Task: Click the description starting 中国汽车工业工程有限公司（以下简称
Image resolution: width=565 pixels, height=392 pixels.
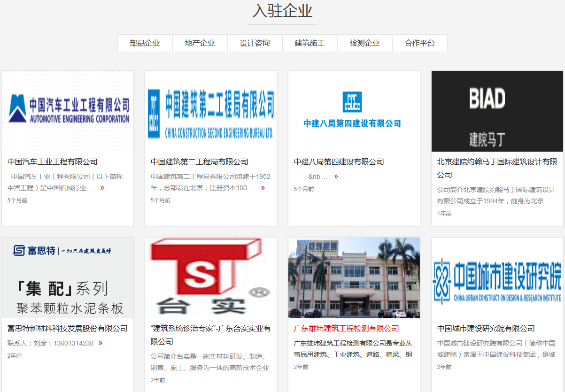Action: pos(65,182)
